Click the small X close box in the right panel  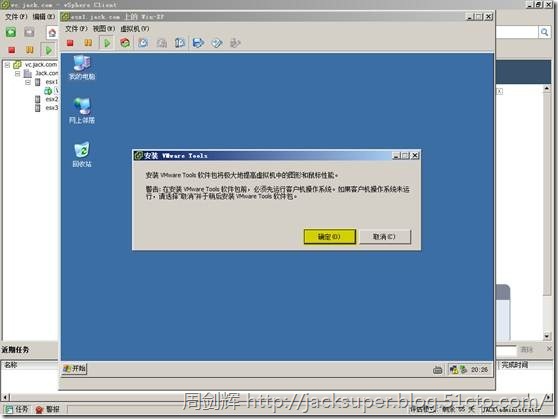point(500,91)
